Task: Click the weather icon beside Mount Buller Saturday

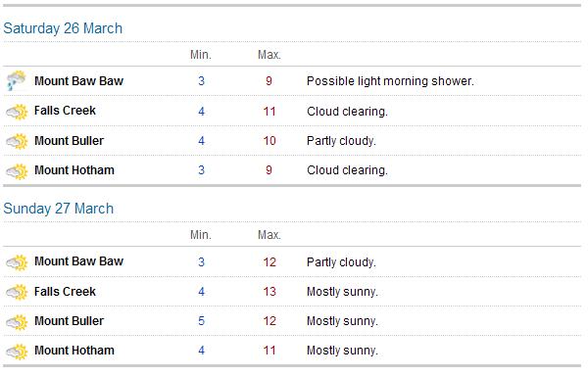Action: pyautogui.click(x=17, y=141)
